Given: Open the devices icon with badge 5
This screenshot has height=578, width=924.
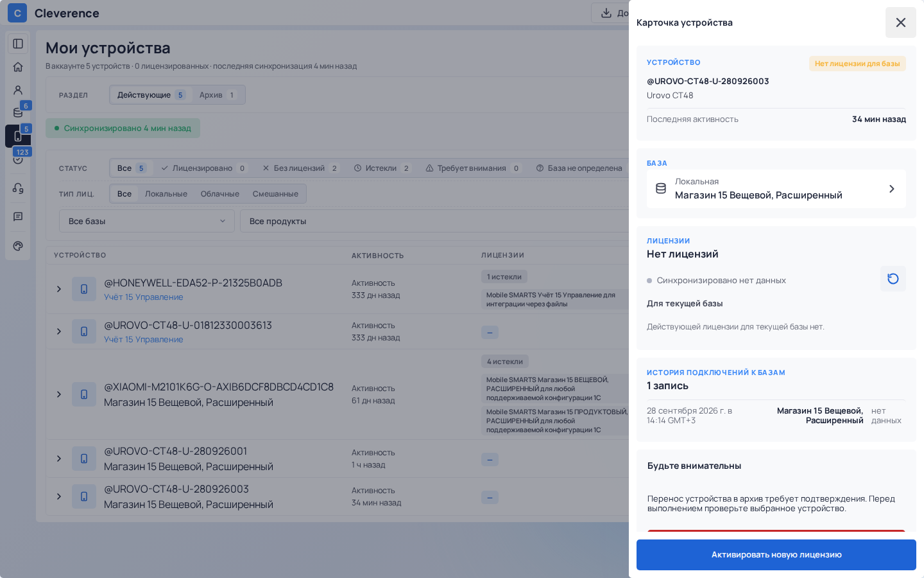Looking at the screenshot, I should (18, 136).
